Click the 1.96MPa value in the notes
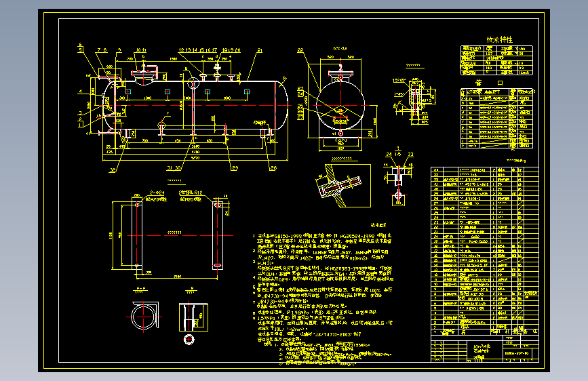The image size is (588, 381). [298, 313]
